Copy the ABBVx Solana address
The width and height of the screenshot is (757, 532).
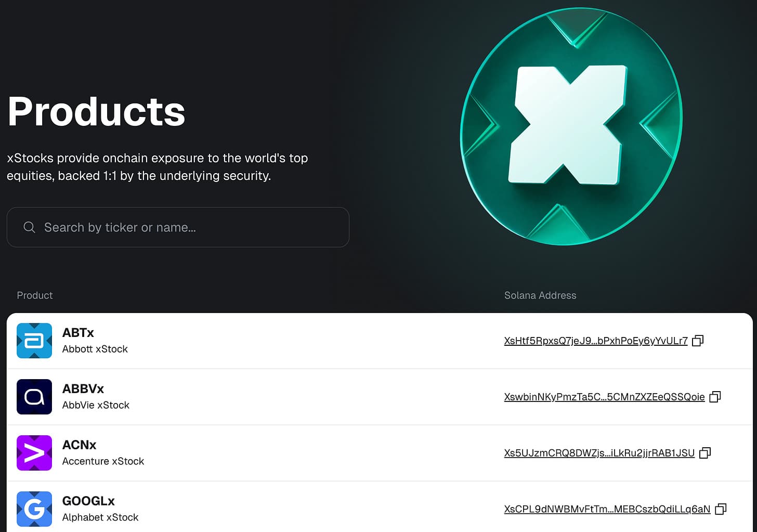[715, 397]
